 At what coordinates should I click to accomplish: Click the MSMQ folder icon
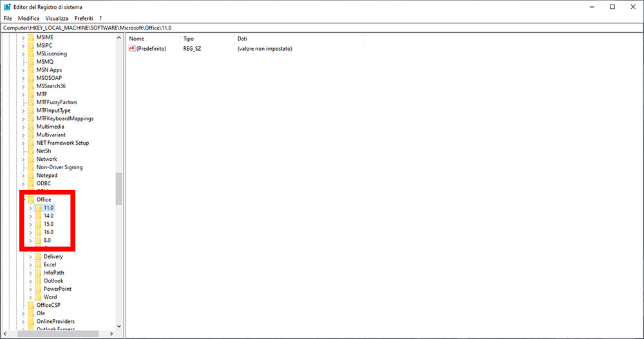click(31, 62)
